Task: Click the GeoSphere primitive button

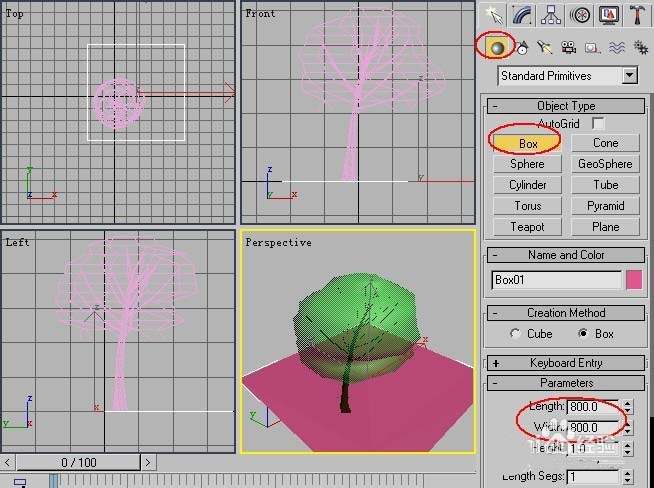Action: 605,164
